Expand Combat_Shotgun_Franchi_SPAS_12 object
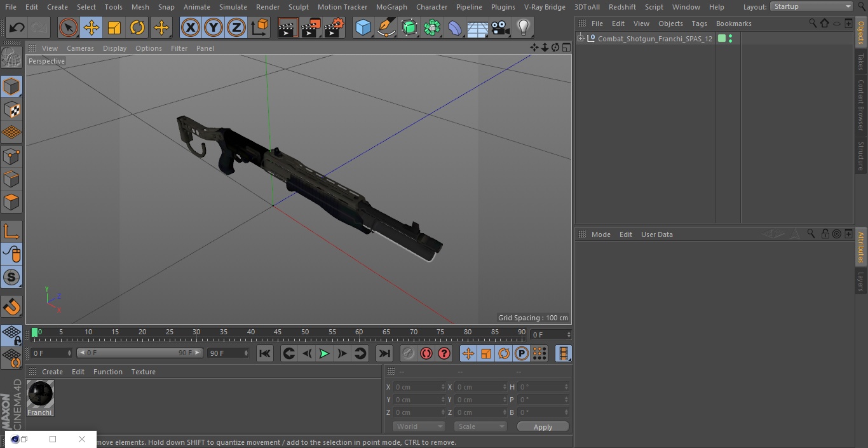This screenshot has width=868, height=448. pos(580,39)
